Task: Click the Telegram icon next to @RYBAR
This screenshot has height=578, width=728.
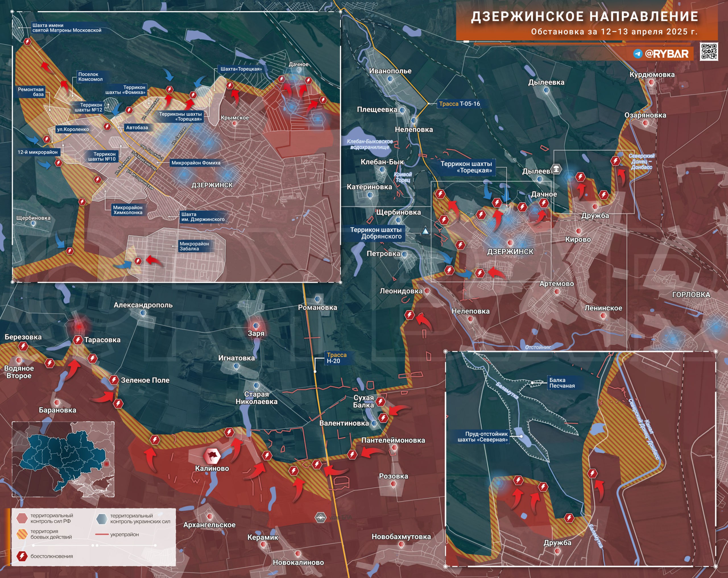Action: tap(638, 54)
